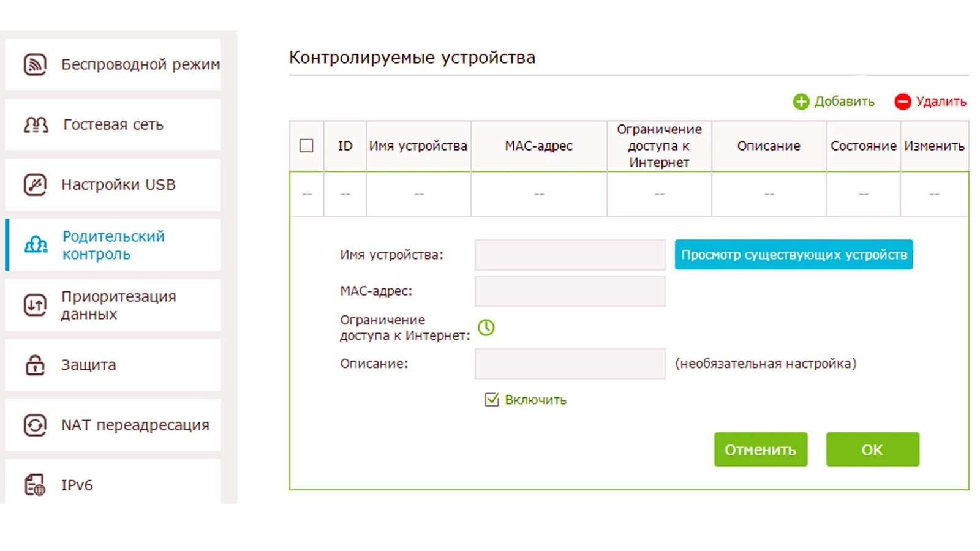
Task: Open the IPv6 menu item
Action: (x=113, y=482)
